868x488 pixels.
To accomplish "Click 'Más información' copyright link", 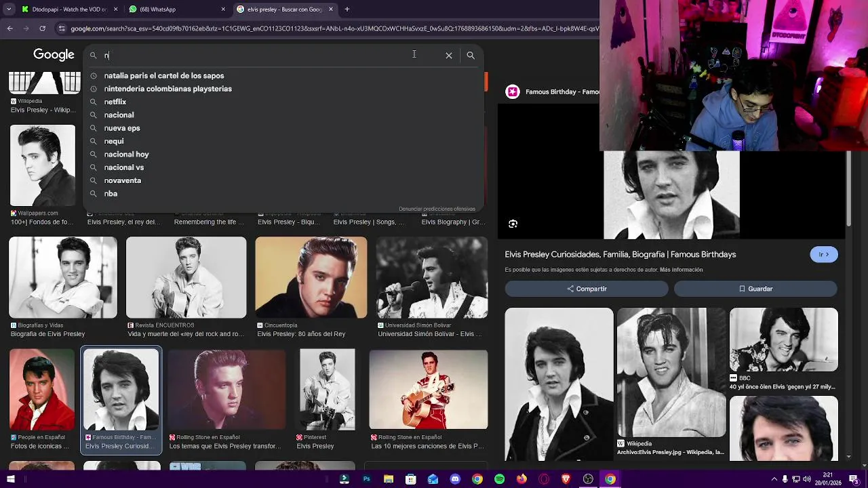I will coord(681,270).
